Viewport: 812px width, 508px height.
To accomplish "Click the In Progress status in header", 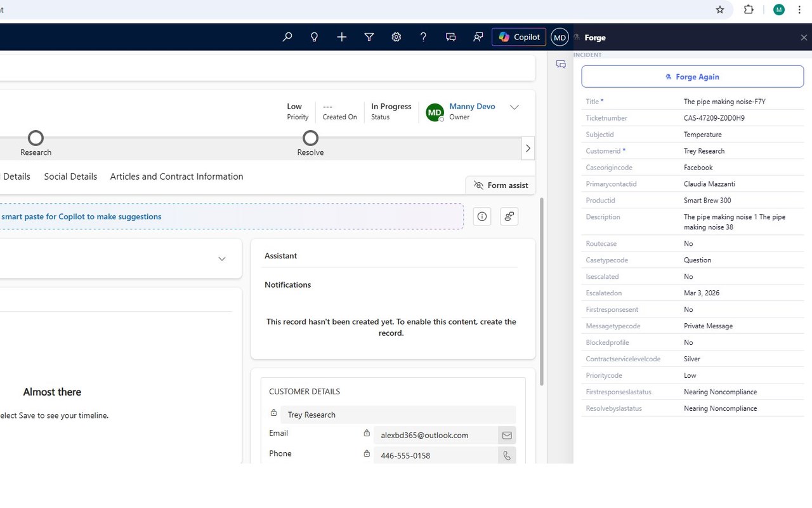I will click(391, 107).
